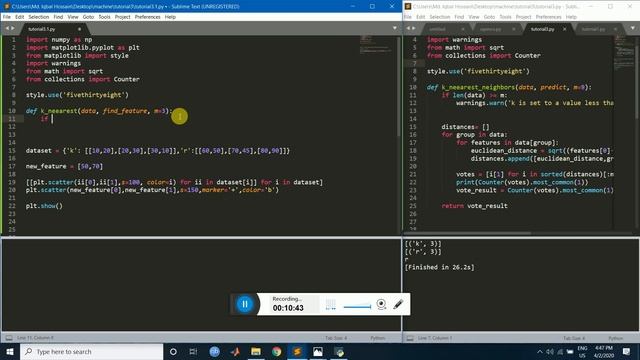Click the taskbar search box
Screen dimensions: 640x360
[x=91, y=351]
